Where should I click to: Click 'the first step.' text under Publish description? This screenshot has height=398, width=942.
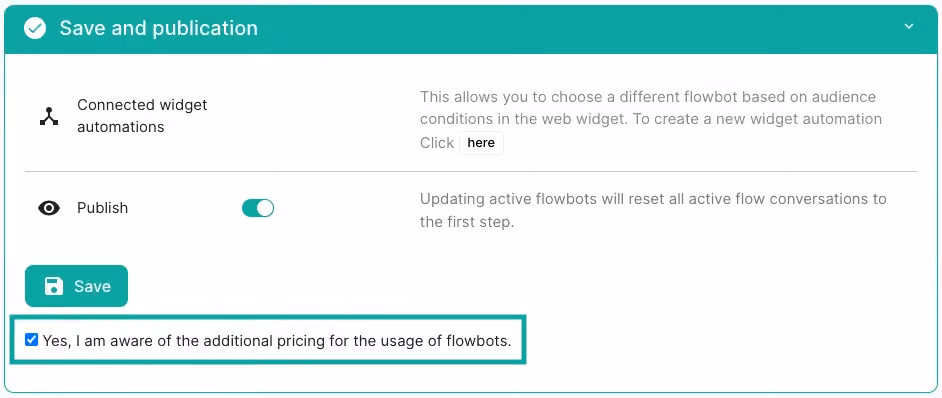467,222
